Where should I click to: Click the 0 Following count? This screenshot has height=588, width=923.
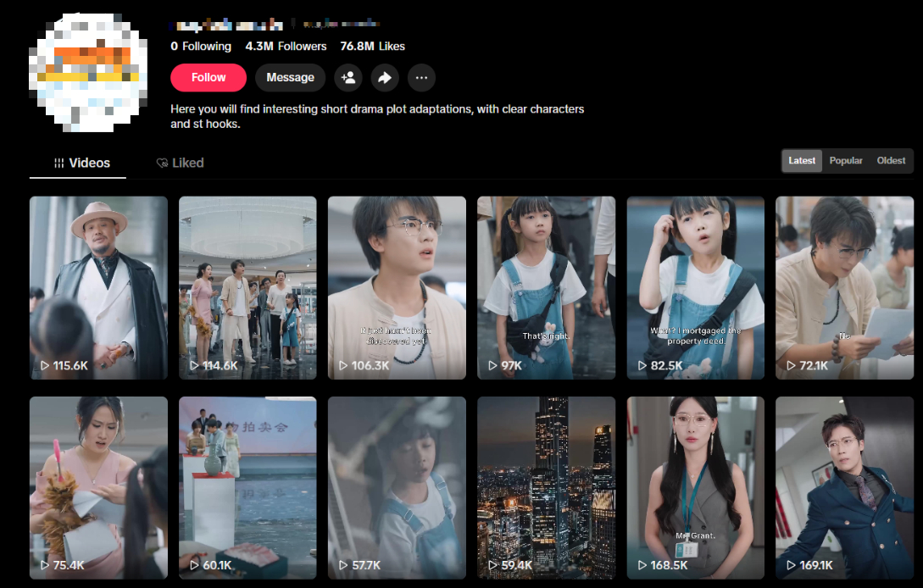coord(201,47)
